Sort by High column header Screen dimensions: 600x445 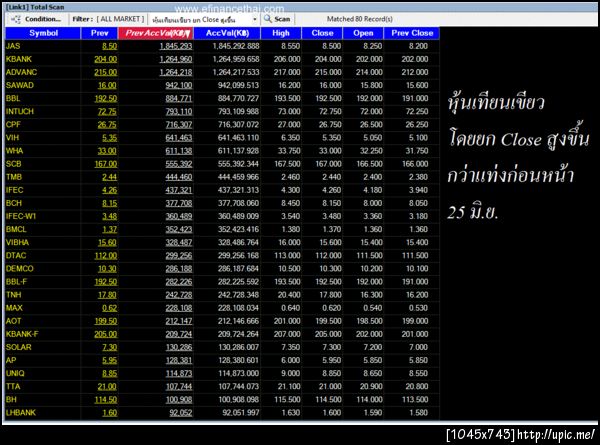pos(281,33)
